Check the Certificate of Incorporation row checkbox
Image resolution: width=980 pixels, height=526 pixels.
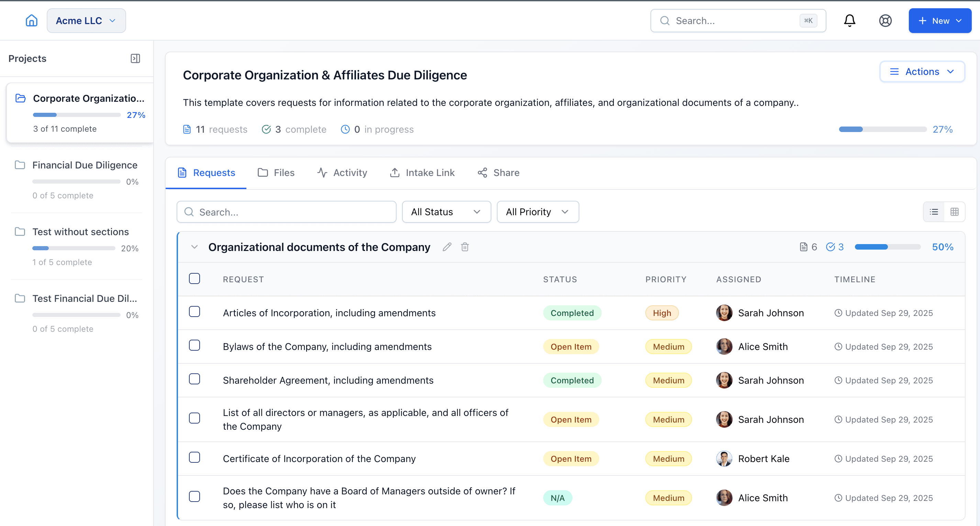click(x=194, y=457)
